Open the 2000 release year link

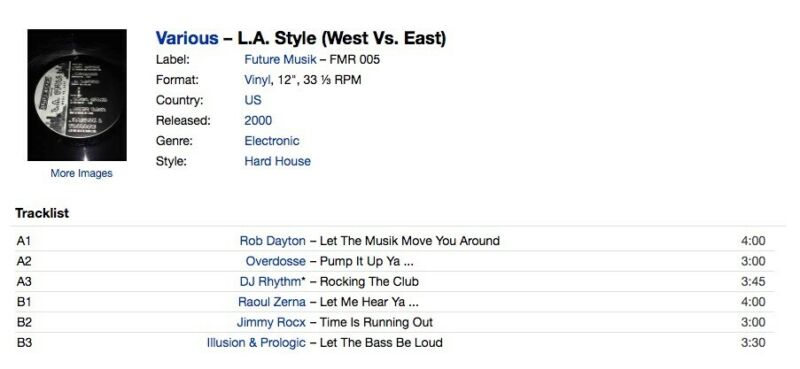pyautogui.click(x=258, y=120)
